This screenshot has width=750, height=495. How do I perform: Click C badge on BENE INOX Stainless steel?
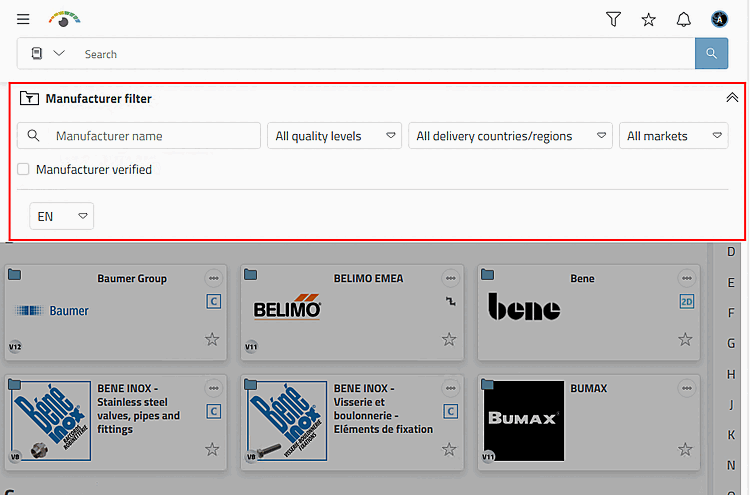(x=213, y=411)
